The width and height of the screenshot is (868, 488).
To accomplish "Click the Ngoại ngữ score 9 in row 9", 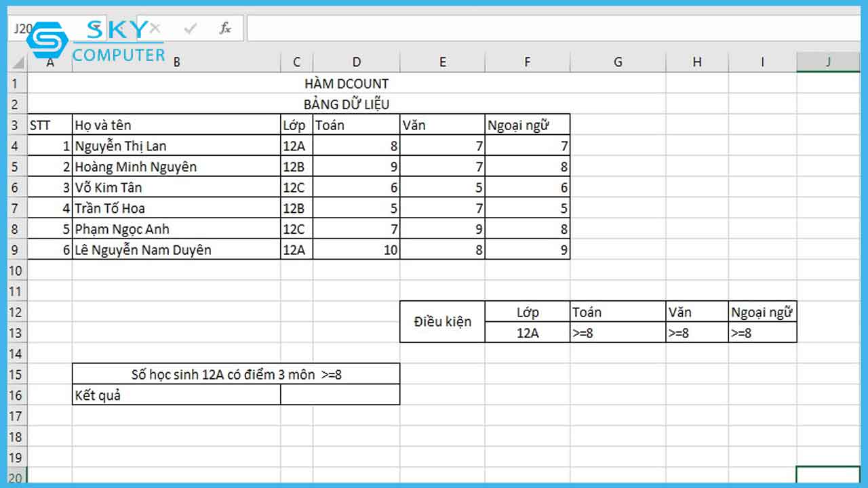I will coord(528,250).
